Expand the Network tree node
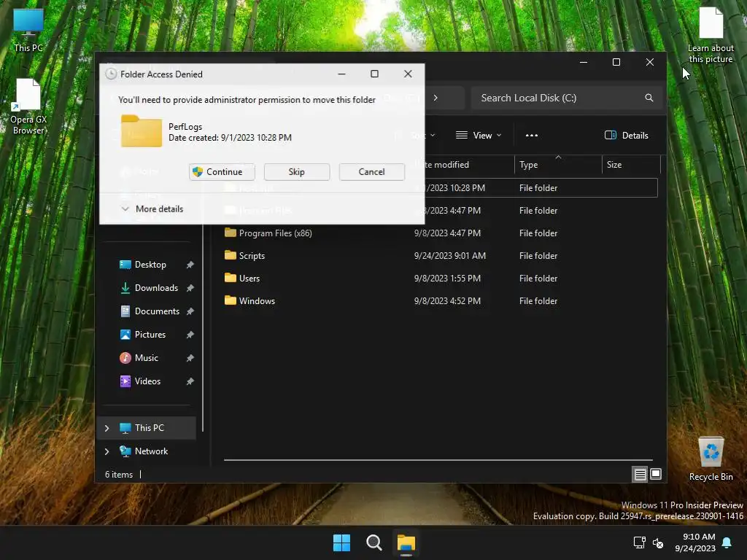Image resolution: width=747 pixels, height=560 pixels. (x=107, y=451)
